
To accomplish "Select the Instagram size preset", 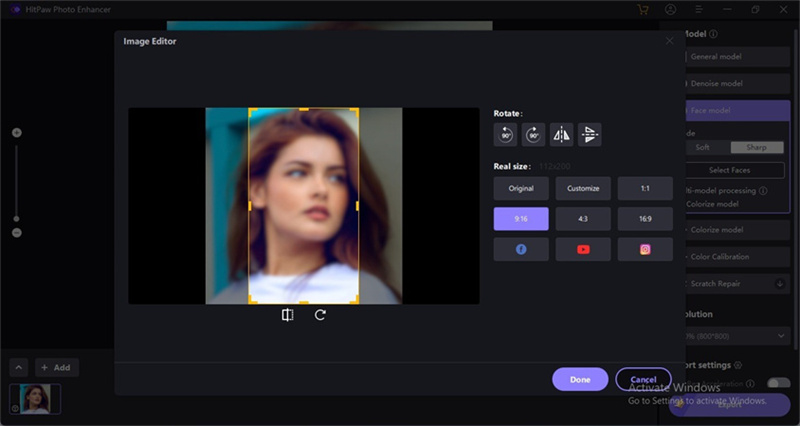I will click(645, 249).
